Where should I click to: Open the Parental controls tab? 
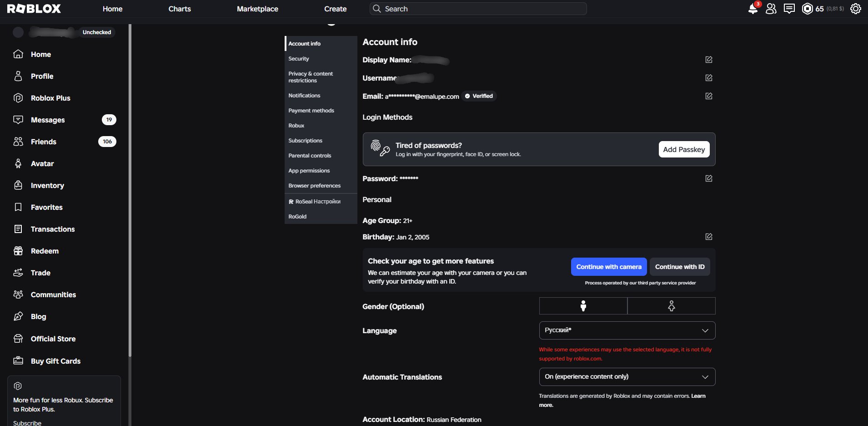click(x=321, y=156)
